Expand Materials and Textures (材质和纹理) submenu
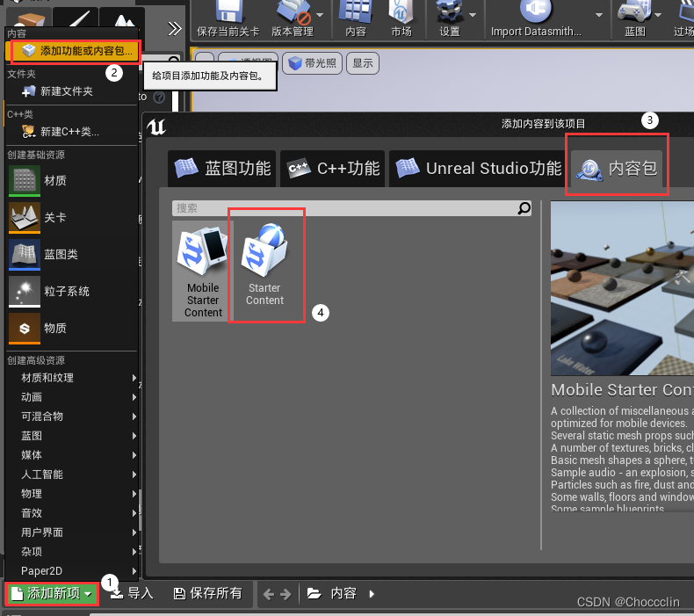 click(x=71, y=378)
